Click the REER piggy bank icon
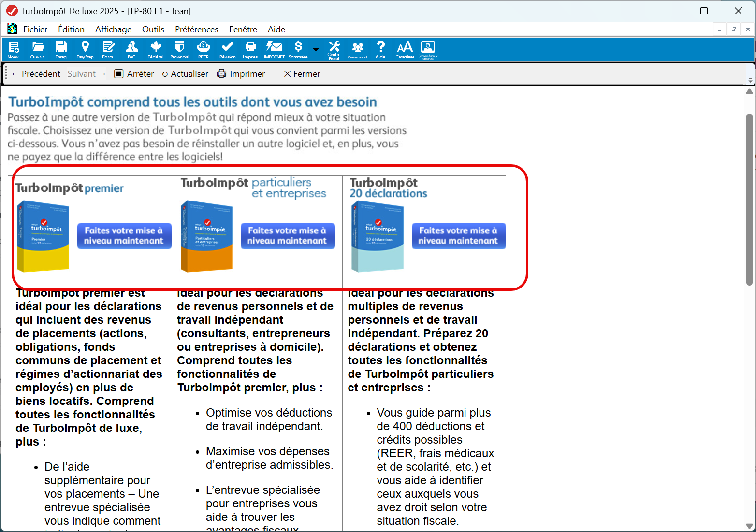Viewport: 756px width, 532px height. 204,49
